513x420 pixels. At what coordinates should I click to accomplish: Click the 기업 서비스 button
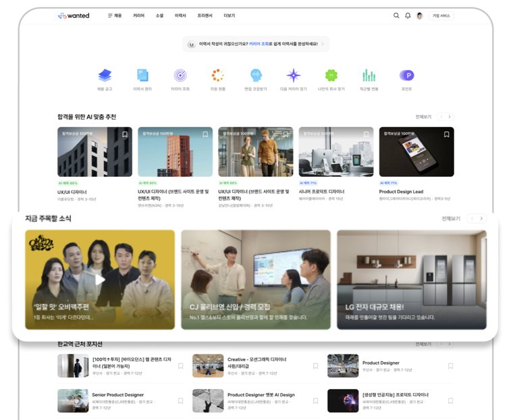pyautogui.click(x=441, y=16)
